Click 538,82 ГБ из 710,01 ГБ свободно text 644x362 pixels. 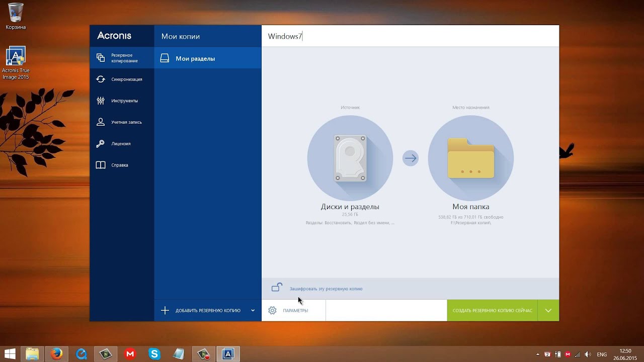[x=471, y=217]
